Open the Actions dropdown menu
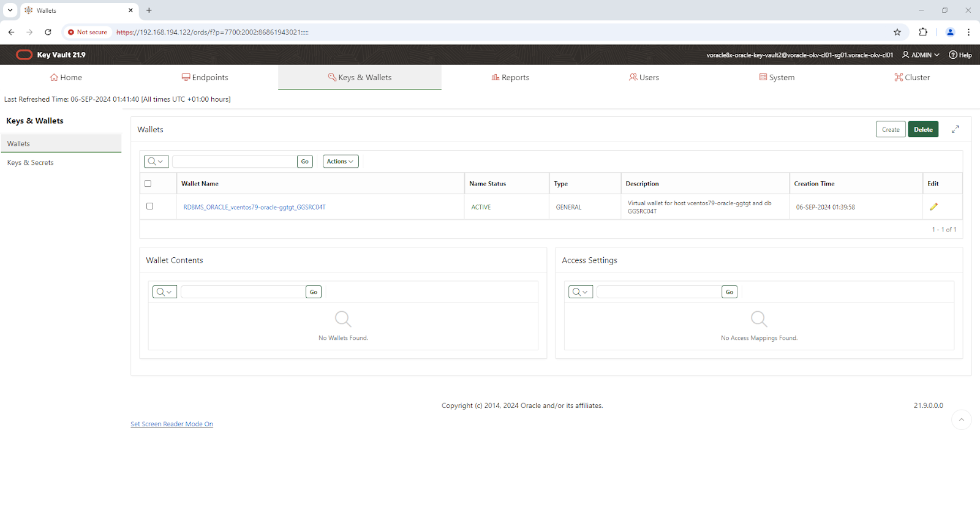980x531 pixels. pos(341,162)
